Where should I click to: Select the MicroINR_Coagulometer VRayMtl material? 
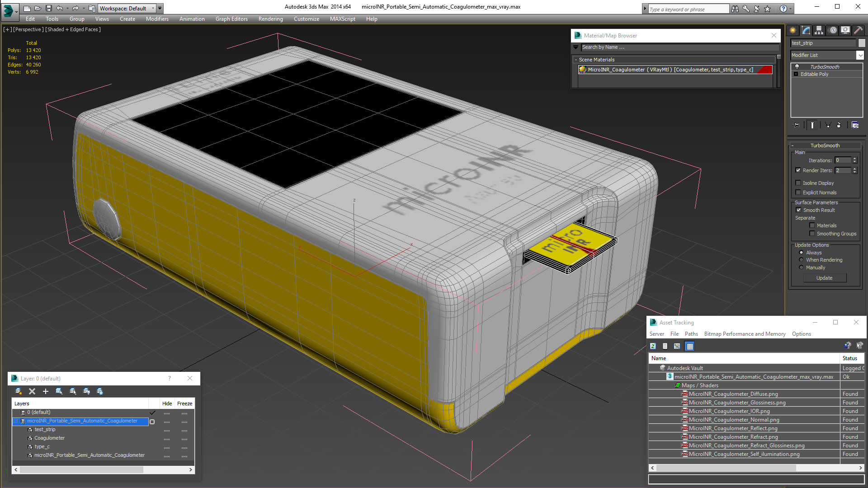point(675,70)
